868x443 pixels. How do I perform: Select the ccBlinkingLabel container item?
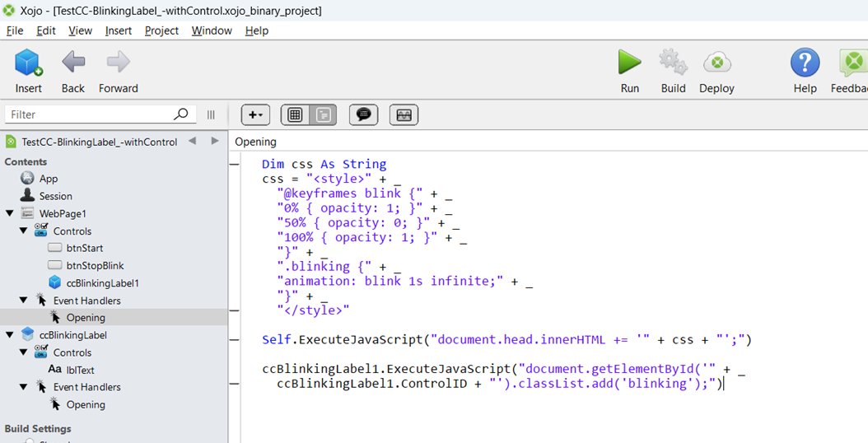point(73,335)
